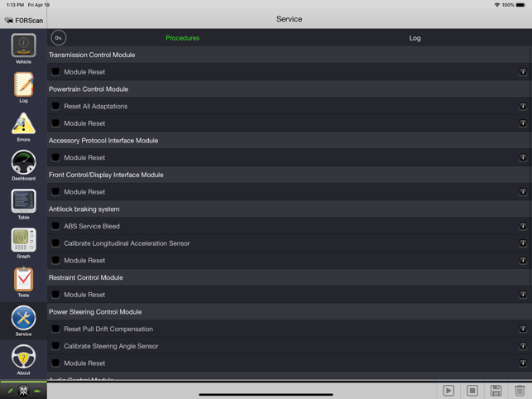
Task: Click the procedures list scrollbar
Action: pyautogui.click(x=530, y=166)
